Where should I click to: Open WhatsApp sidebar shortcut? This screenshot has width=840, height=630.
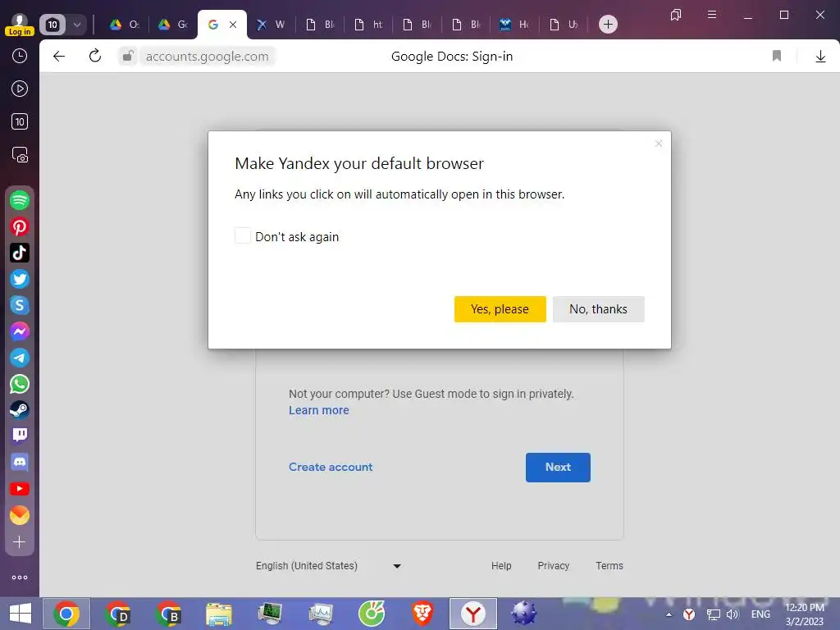pos(20,384)
